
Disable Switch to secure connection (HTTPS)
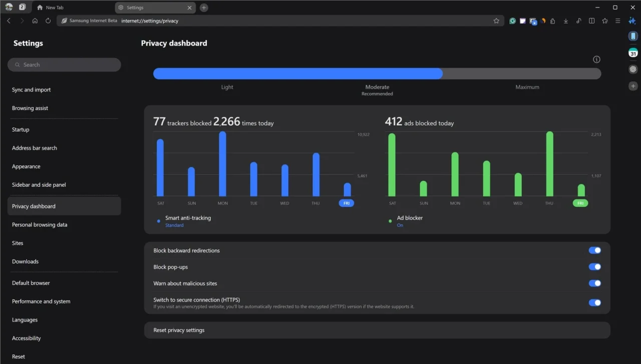click(x=594, y=302)
